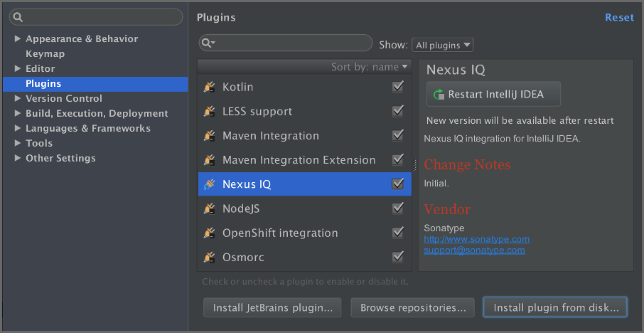Select Maven Integration plugin row

pos(304,136)
